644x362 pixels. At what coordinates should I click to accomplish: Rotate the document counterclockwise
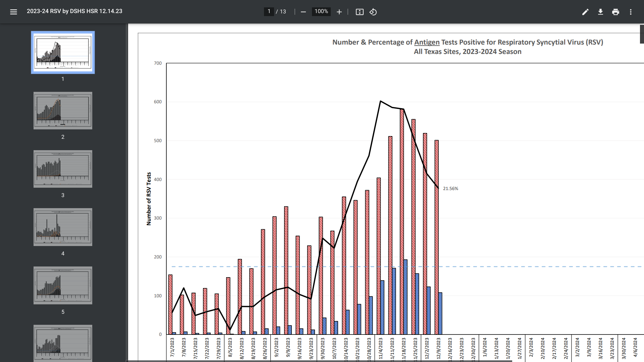click(373, 12)
